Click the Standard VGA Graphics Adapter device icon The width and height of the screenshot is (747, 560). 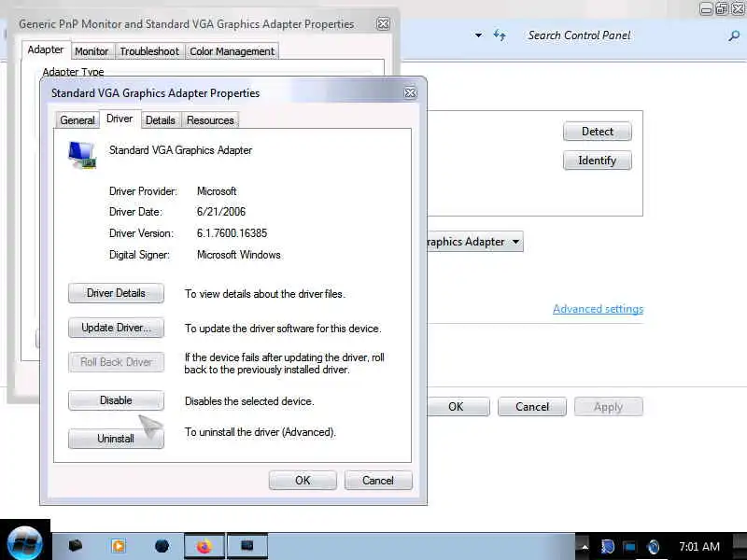click(82, 155)
